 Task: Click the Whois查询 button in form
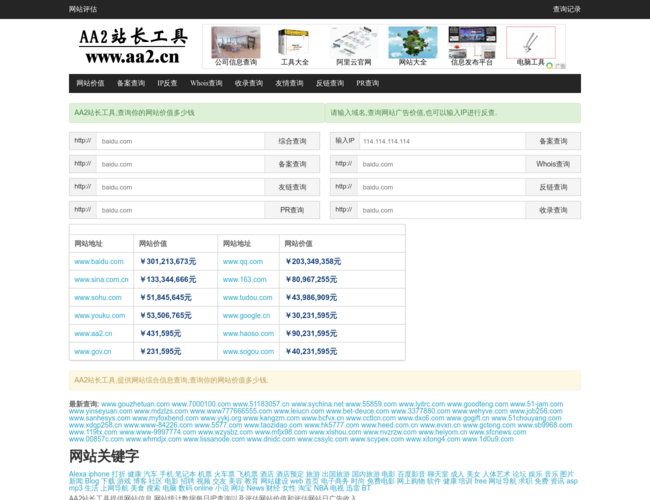pos(553,164)
